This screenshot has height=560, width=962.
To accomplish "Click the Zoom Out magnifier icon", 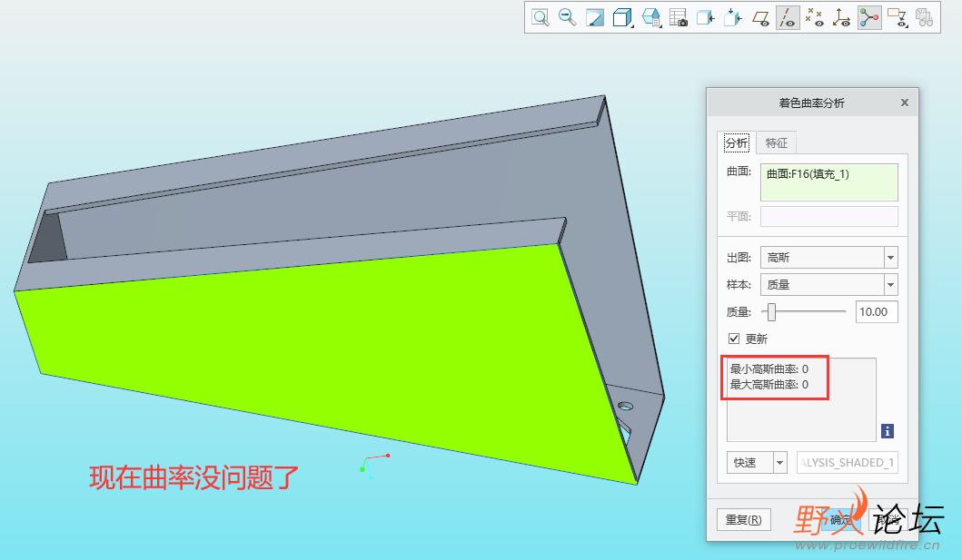I will (568, 17).
